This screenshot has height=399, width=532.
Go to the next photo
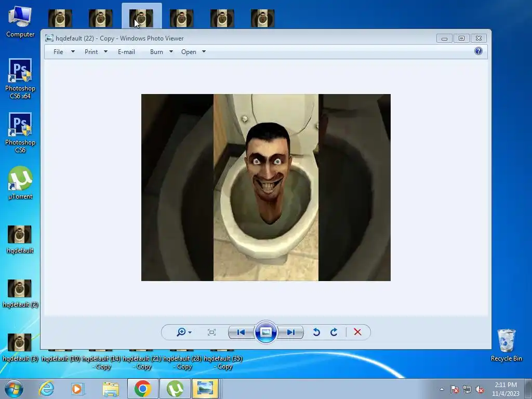tap(290, 332)
